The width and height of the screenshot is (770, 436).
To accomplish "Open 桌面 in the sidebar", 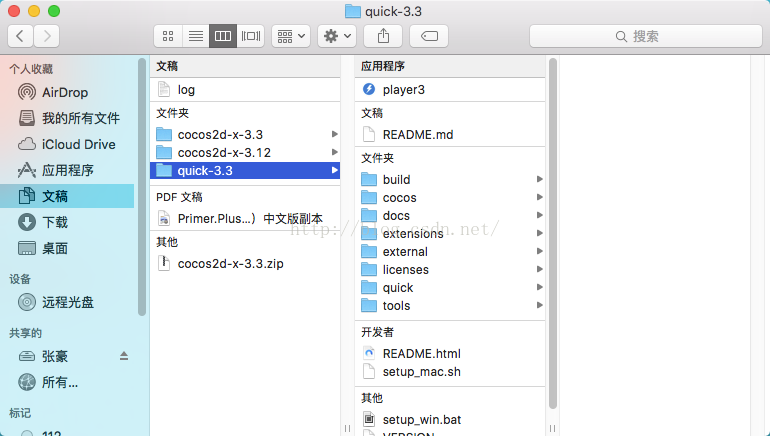I will [67, 248].
